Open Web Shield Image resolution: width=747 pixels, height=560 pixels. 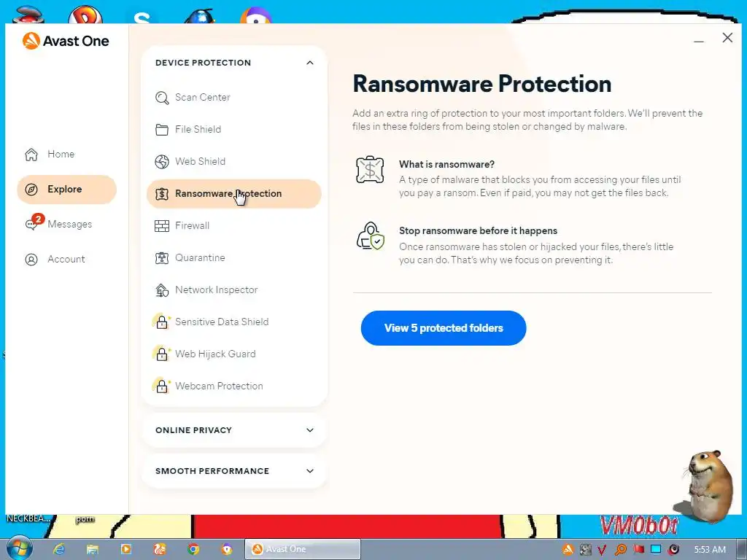click(234, 161)
